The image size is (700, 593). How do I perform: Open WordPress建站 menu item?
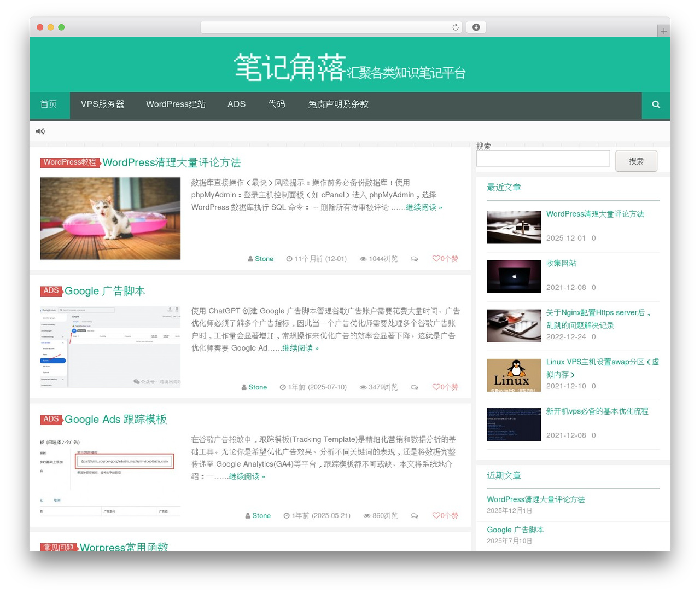tap(176, 104)
